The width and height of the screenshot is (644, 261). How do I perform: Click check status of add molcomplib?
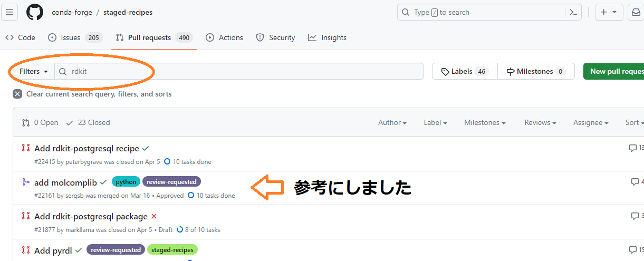tap(103, 182)
